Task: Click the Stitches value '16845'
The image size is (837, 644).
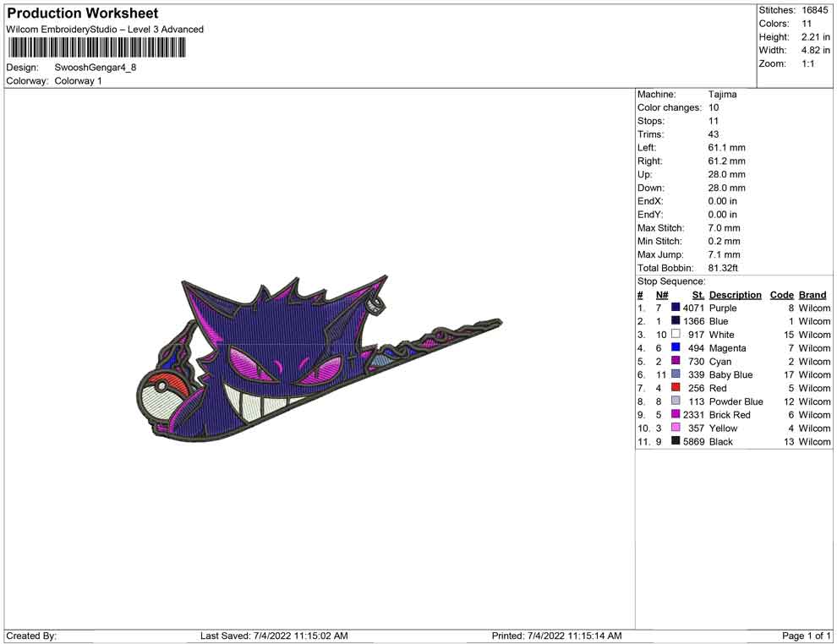Action: (815, 10)
